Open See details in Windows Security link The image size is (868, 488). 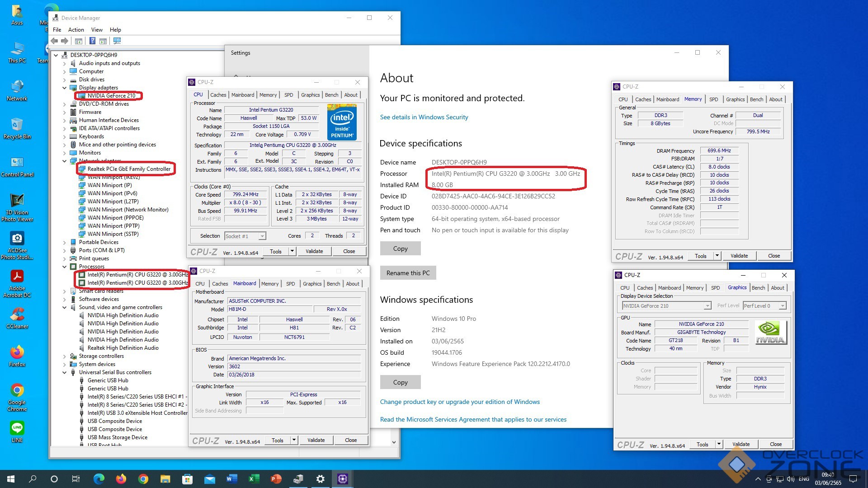424,117
